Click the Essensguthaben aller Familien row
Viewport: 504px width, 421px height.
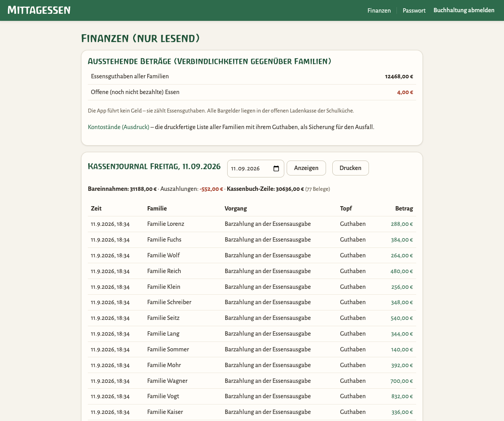[252, 76]
